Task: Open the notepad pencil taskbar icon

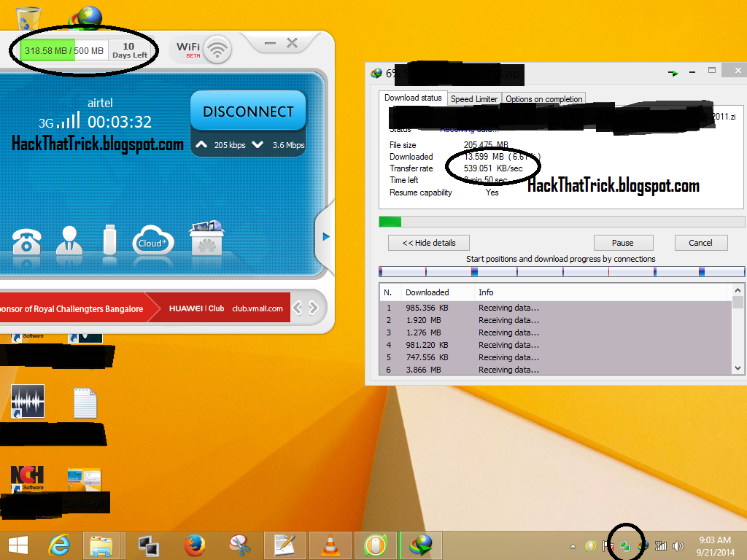Action: (x=285, y=545)
